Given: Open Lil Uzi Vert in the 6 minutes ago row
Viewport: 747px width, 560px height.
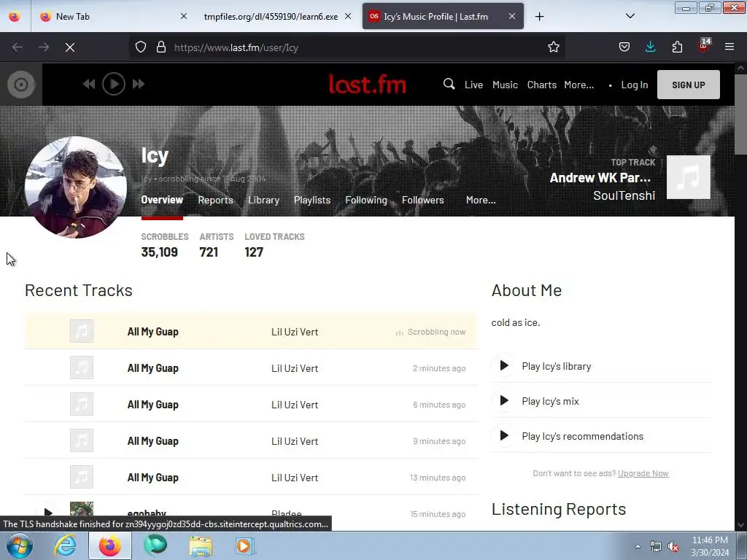Looking at the screenshot, I should coord(295,405).
